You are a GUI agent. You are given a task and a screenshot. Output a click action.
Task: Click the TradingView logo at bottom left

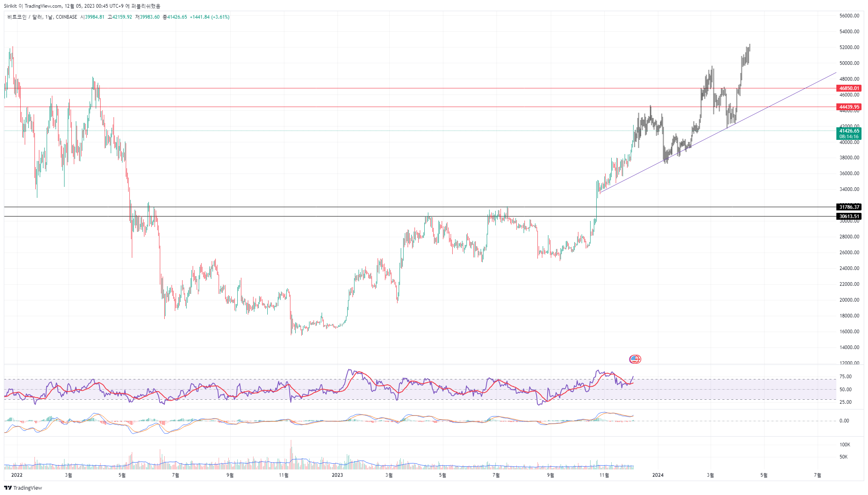pyautogui.click(x=23, y=488)
